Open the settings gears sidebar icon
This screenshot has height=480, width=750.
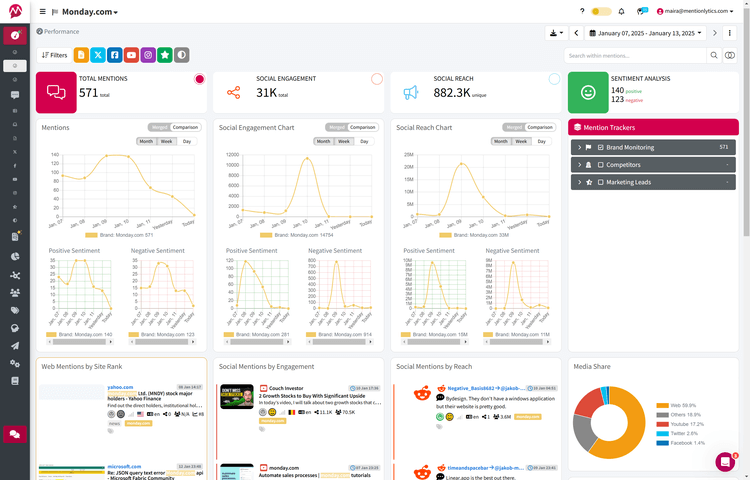click(x=15, y=363)
